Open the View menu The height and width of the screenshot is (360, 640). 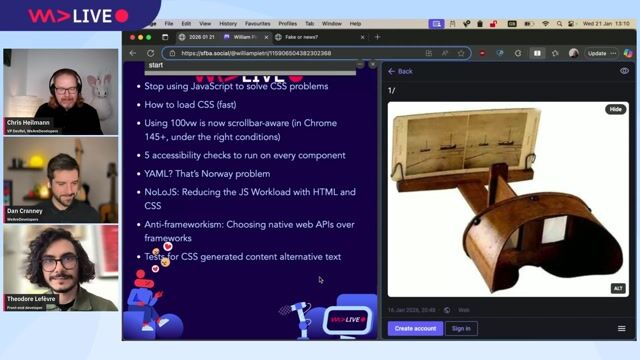pos(205,24)
